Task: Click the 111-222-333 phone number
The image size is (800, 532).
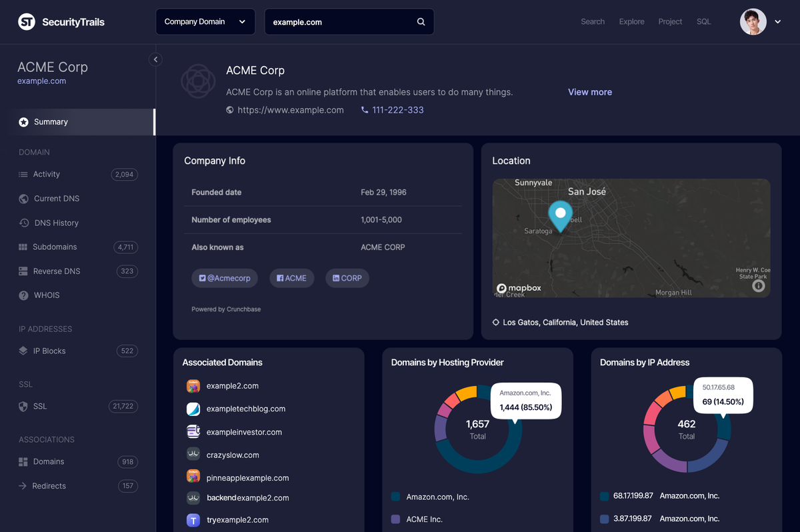Action: coord(398,110)
